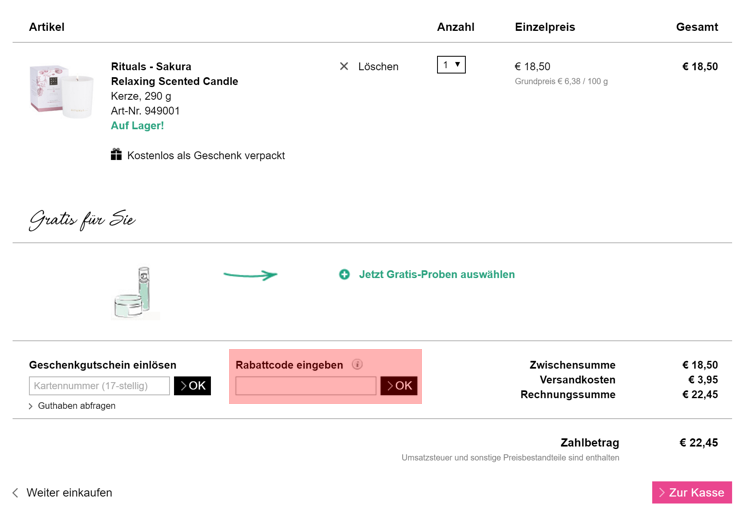Proceed with Zur Kasse button
The image size is (740, 512).
click(x=692, y=492)
